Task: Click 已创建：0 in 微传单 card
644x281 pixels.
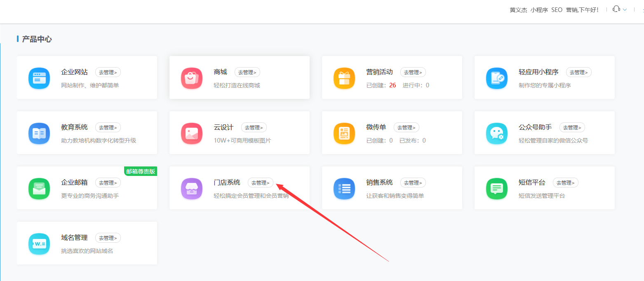Action: 380,140
